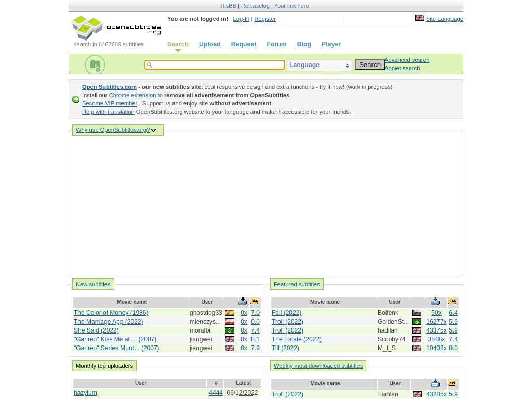Screen dimensions: 532x399
Task: Click the green arrow bullet in the notice box
Action: pyautogui.click(x=76, y=99)
